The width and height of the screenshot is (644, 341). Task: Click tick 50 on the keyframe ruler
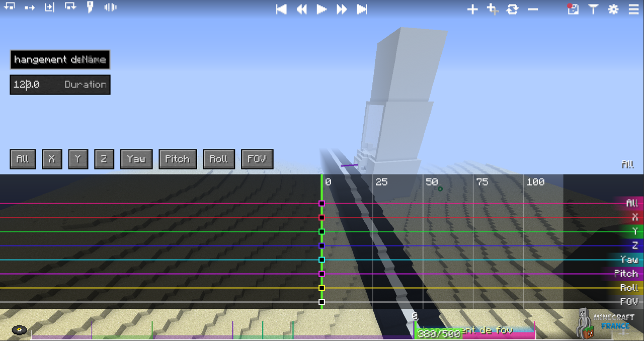point(432,182)
